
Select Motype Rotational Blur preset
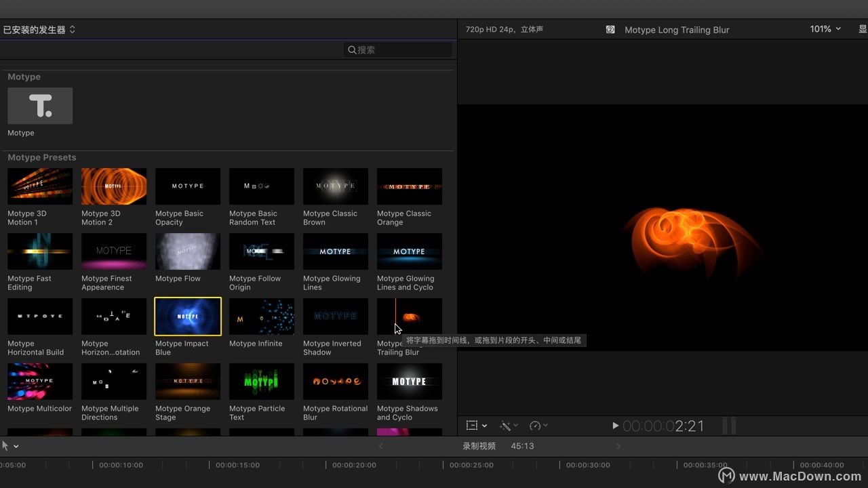click(336, 382)
